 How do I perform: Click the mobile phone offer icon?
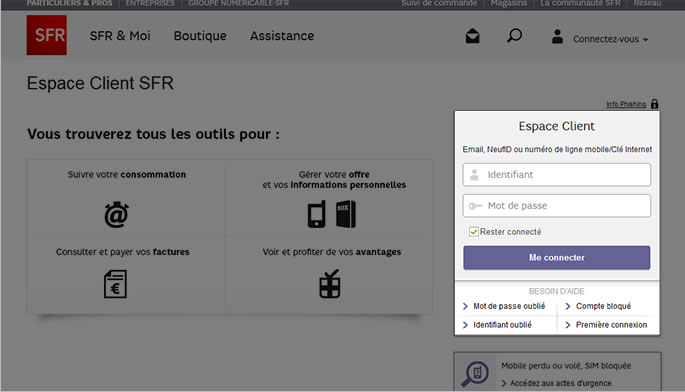pyautogui.click(x=317, y=214)
